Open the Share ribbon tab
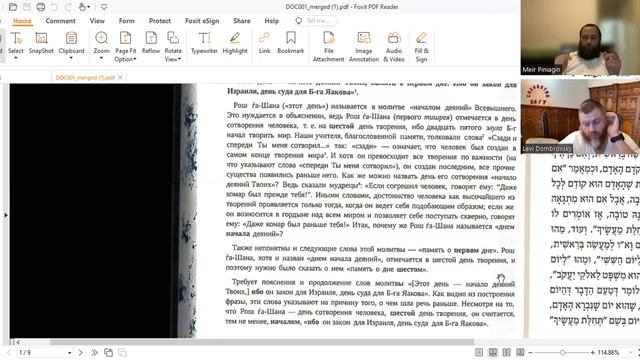Viewport: 640px width, 360px height. tap(242, 21)
